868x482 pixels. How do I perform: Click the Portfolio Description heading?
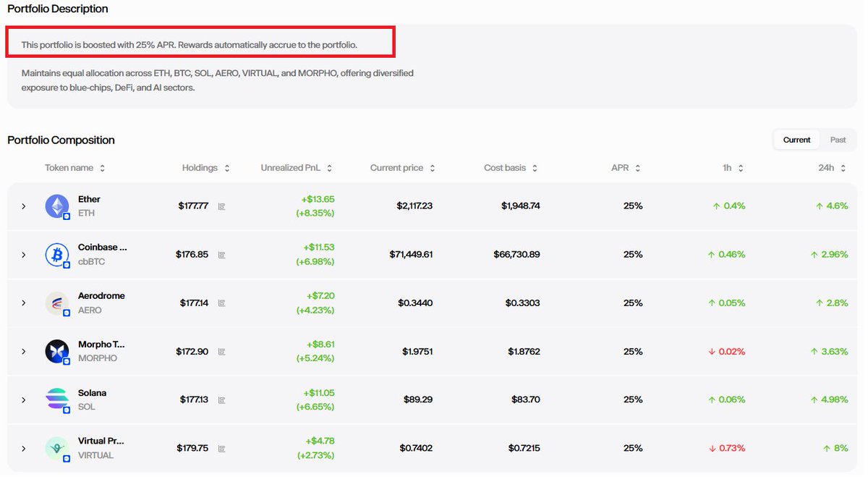[58, 9]
